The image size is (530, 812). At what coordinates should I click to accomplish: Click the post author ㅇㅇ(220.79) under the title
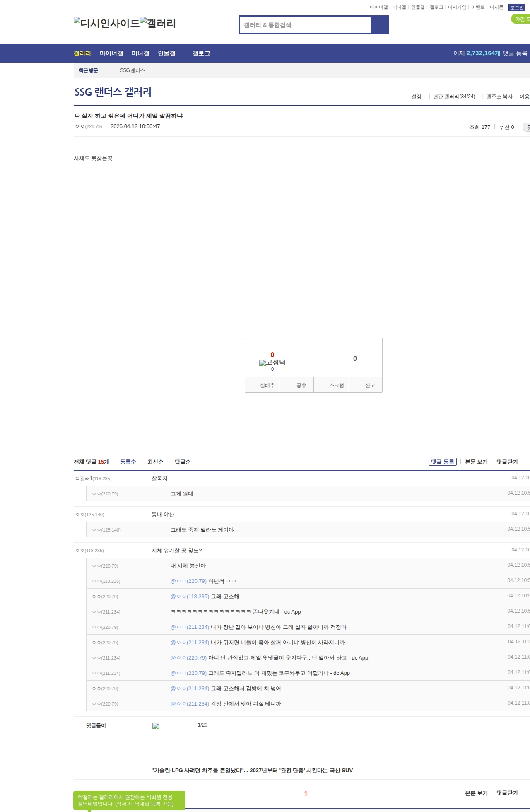(89, 126)
